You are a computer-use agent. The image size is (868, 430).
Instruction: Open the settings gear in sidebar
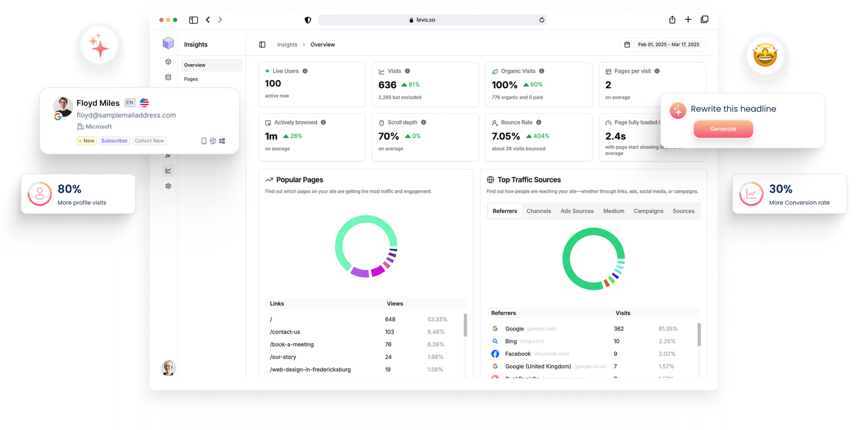click(x=168, y=186)
